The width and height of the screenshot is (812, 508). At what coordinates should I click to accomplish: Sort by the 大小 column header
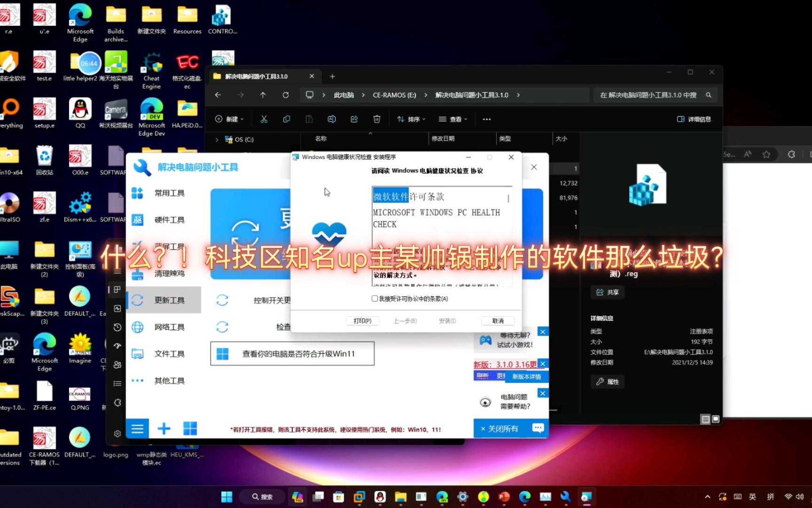[561, 138]
